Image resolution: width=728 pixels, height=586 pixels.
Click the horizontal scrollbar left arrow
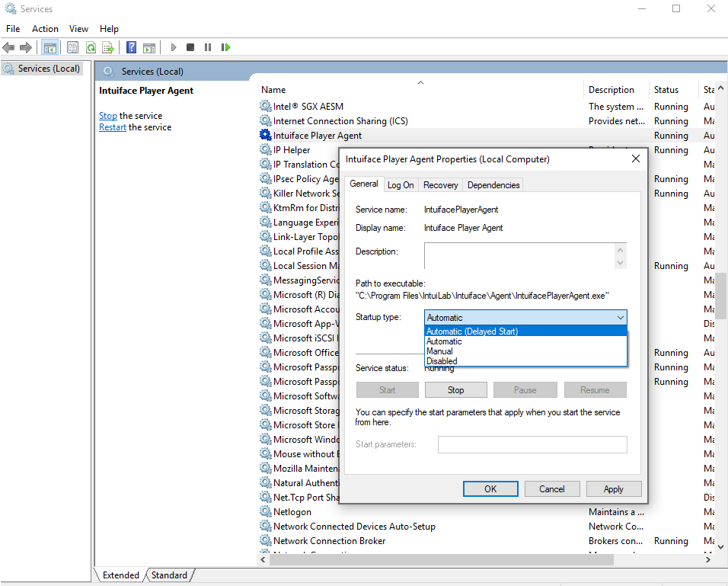tap(263, 559)
